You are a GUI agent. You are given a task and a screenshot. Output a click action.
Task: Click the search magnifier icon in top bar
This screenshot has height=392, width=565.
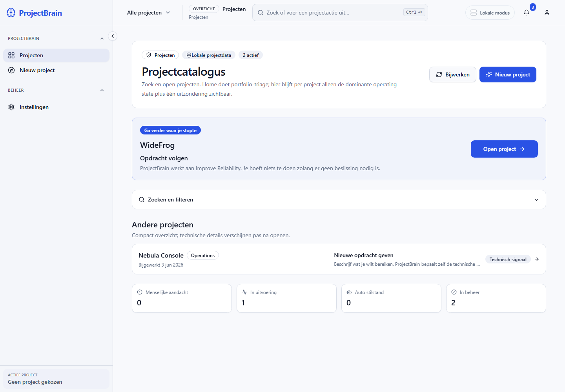261,13
